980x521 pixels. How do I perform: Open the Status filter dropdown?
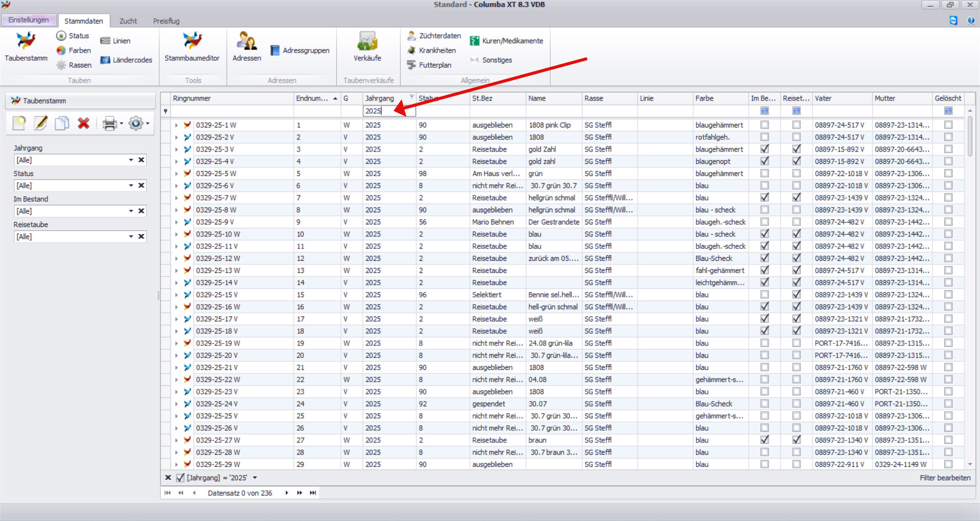point(131,186)
